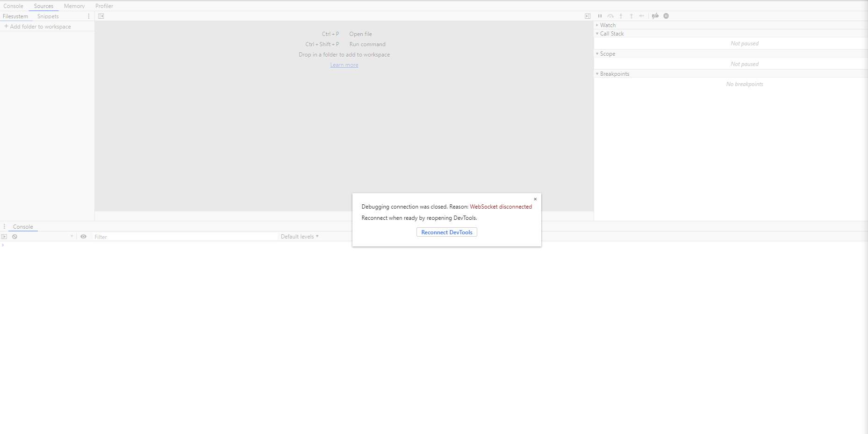
Task: Expand the Watch section
Action: pos(608,25)
